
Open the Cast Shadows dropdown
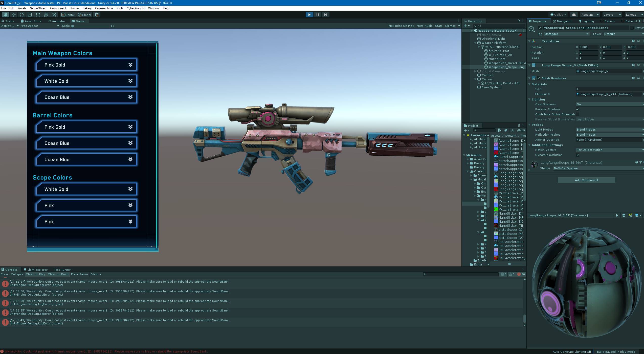610,104
